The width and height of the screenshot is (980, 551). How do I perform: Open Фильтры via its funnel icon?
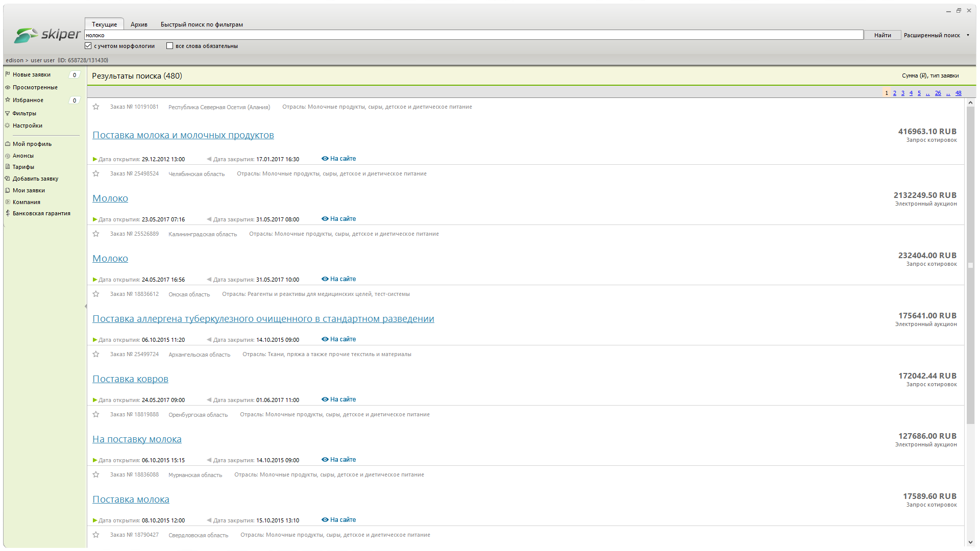pos(8,113)
